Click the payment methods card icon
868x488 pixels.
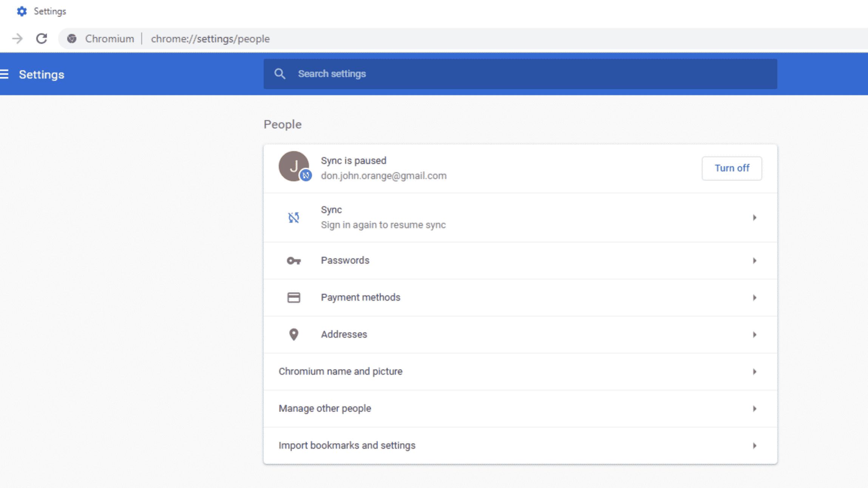(x=293, y=297)
